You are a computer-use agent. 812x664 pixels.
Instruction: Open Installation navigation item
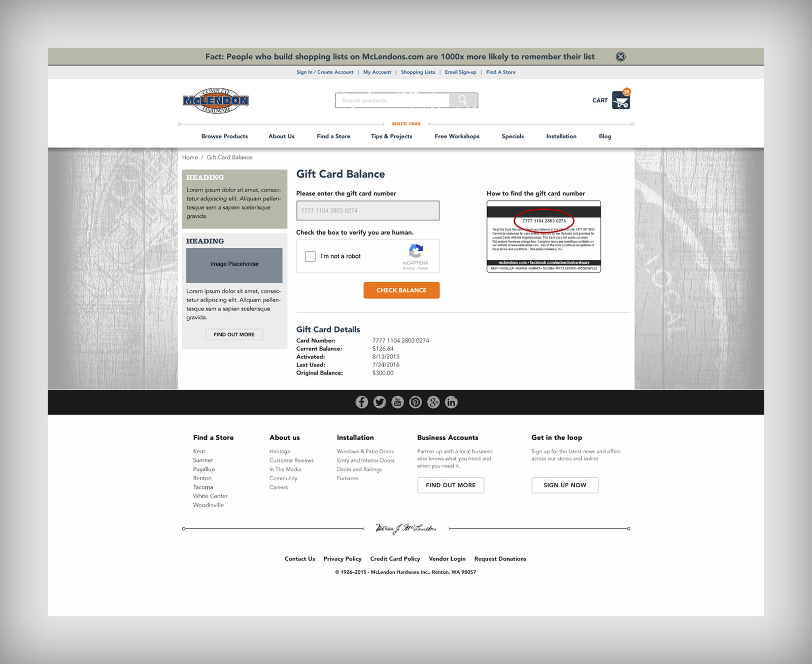[561, 137]
